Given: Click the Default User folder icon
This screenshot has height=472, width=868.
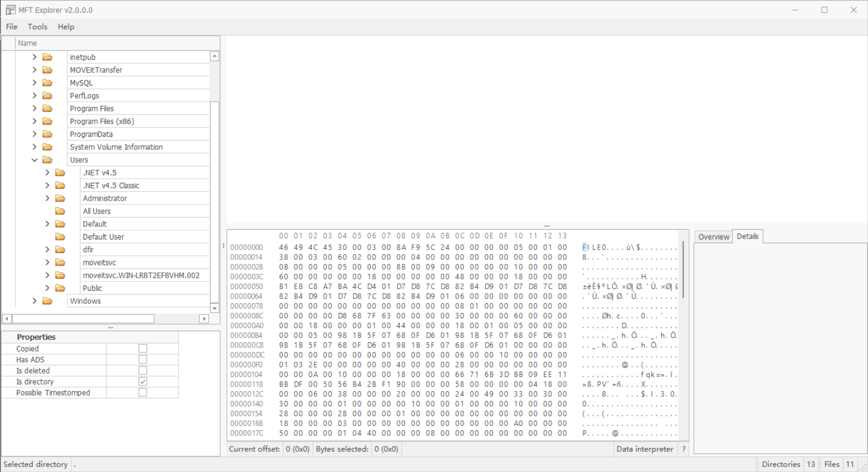Looking at the screenshot, I should 60,237.
